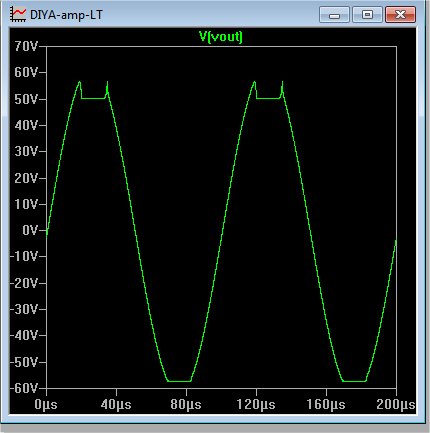Click the first flat negative trough near -57V
The image size is (430, 433).
[x=179, y=381]
